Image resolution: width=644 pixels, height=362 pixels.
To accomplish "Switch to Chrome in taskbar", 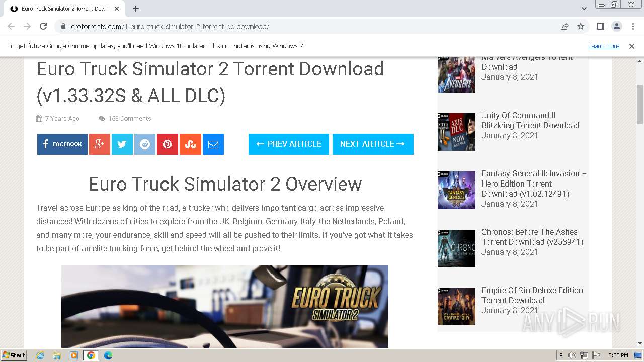I will [91, 355].
